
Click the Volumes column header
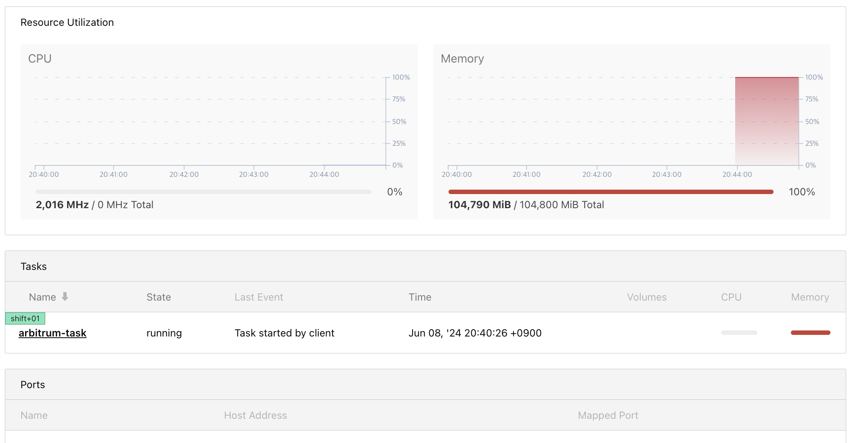[x=646, y=297]
